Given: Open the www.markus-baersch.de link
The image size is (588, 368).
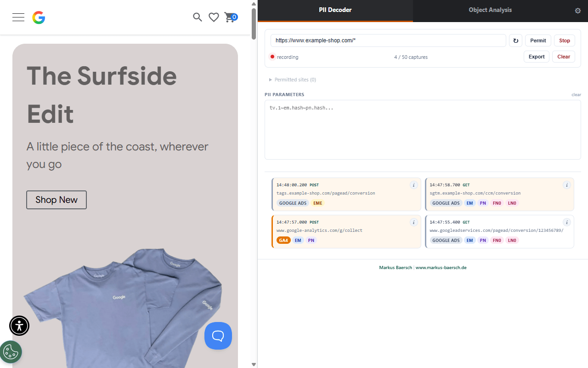Looking at the screenshot, I should point(441,267).
